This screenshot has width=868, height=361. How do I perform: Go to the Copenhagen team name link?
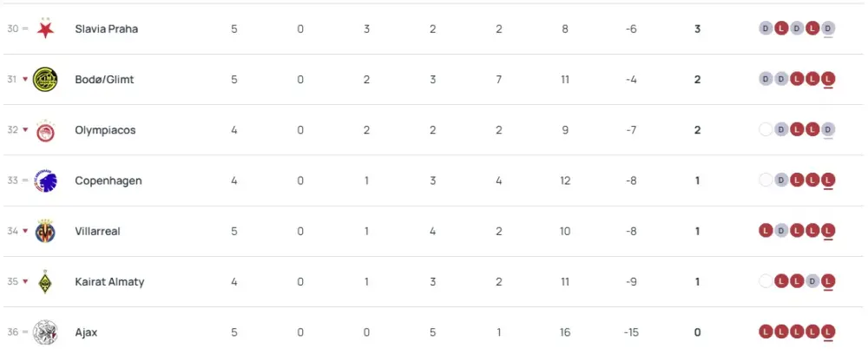[x=108, y=180]
